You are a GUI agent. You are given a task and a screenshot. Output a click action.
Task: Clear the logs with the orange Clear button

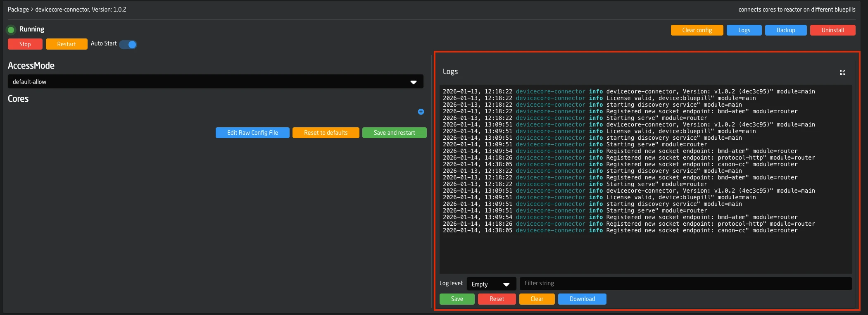click(x=537, y=299)
